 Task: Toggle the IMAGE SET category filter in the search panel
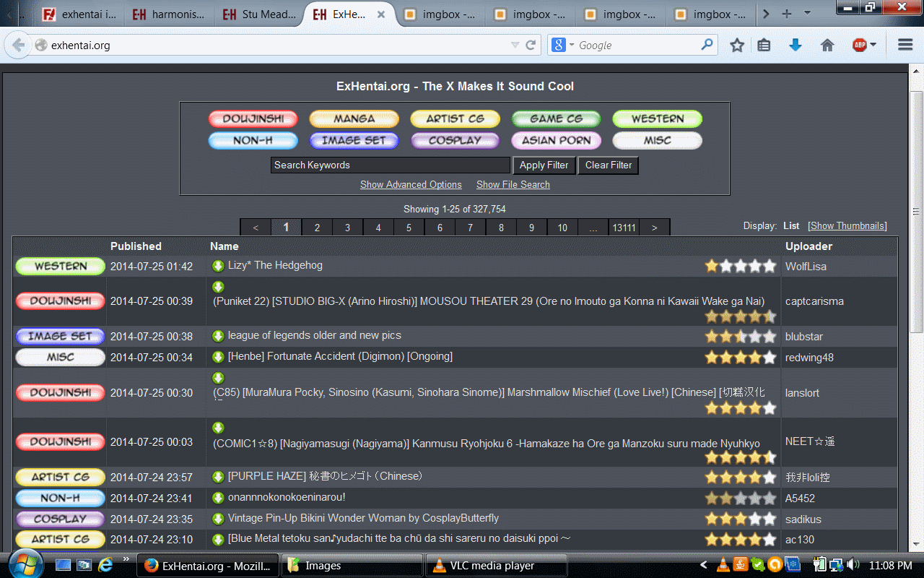tap(354, 141)
